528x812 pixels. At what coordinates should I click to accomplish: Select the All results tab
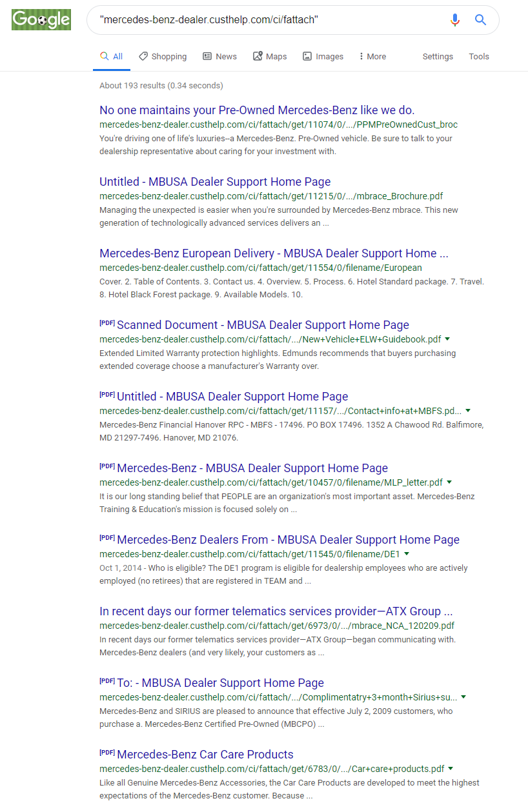coord(112,57)
